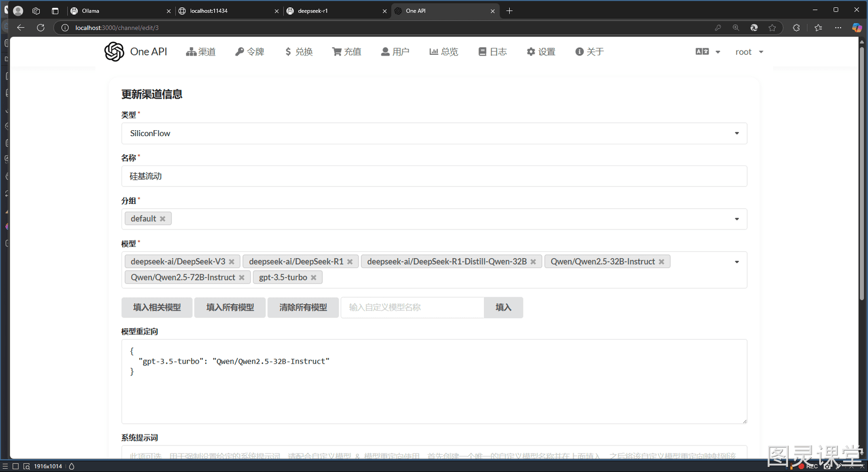Image resolution: width=868 pixels, height=472 pixels.
Task: Add this page to favorites
Action: click(772, 28)
